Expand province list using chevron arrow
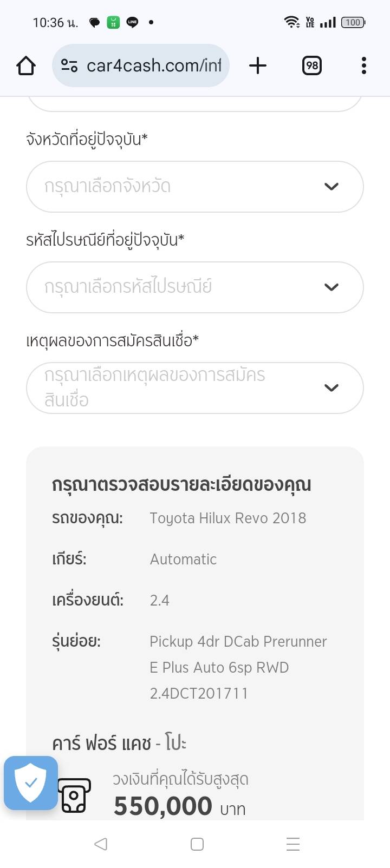The width and height of the screenshot is (390, 868). (x=331, y=186)
